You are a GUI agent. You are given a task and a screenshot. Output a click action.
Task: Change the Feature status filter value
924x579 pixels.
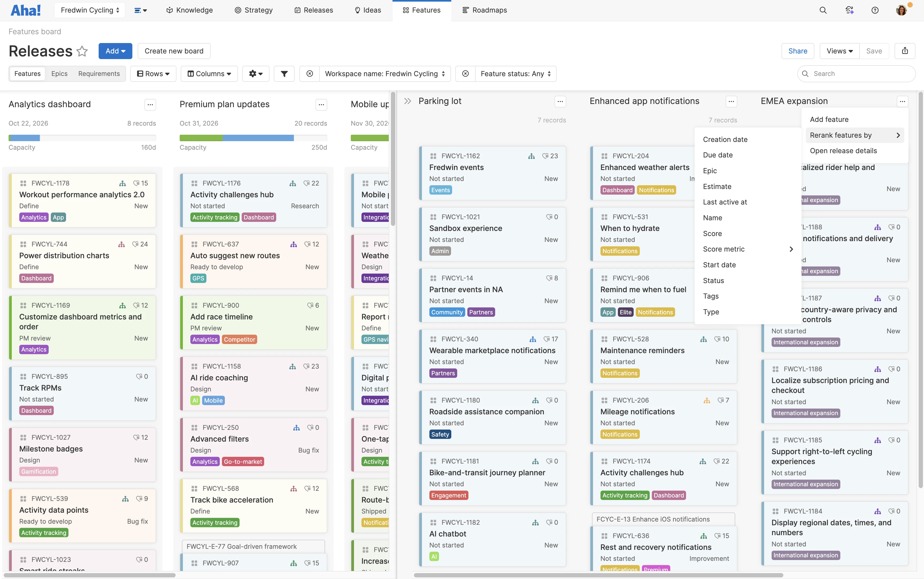516,74
